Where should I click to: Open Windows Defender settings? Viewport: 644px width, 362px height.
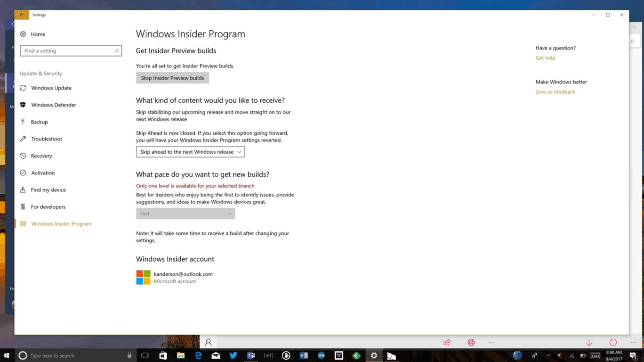[48, 105]
